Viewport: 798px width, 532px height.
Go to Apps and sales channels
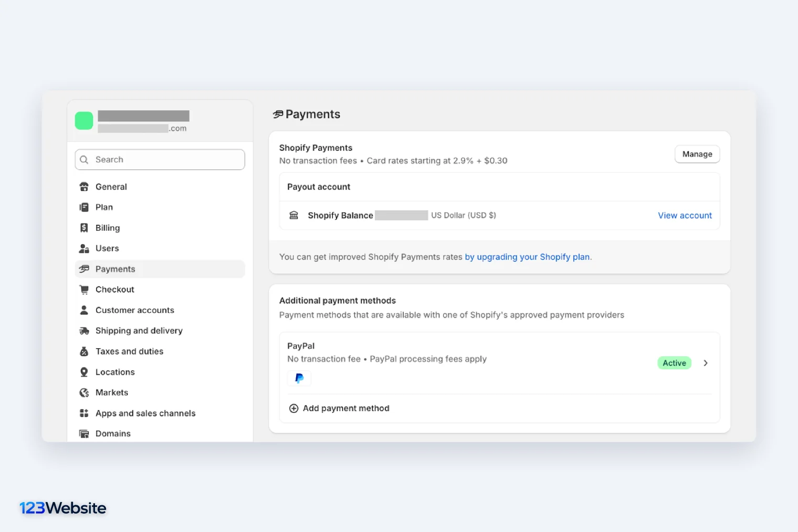click(160, 413)
